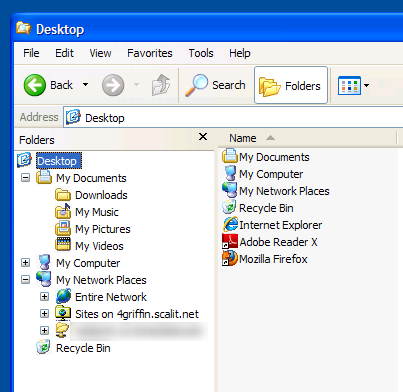The image size is (403, 392).
Task: Expand Sites on 4griffin.scalit.net node
Action: point(44,314)
